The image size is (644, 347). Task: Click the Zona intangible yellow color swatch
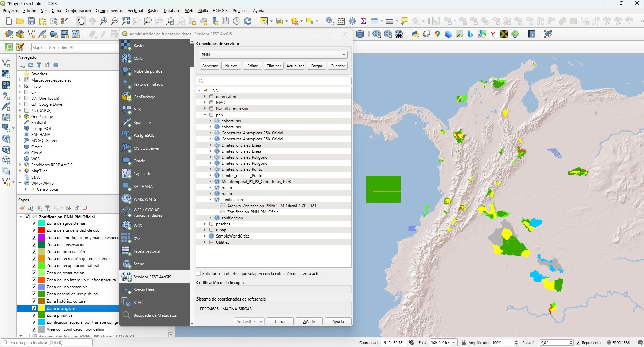(x=42, y=308)
